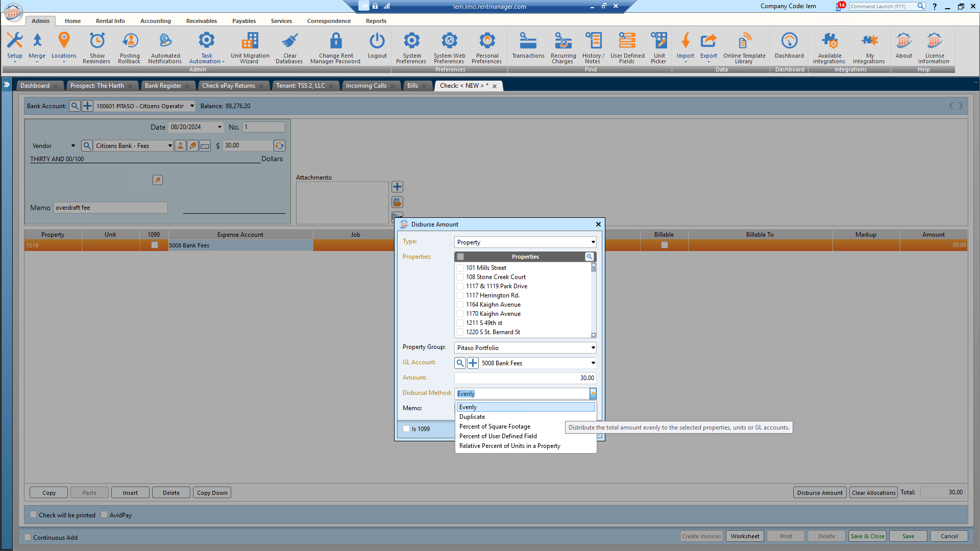This screenshot has height=551, width=980.
Task: Click the properties list scrollbar
Action: [x=594, y=300]
